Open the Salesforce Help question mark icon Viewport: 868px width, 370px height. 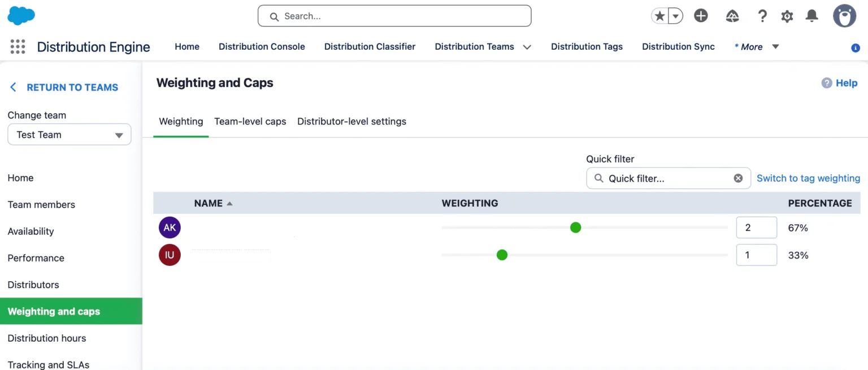pyautogui.click(x=762, y=16)
